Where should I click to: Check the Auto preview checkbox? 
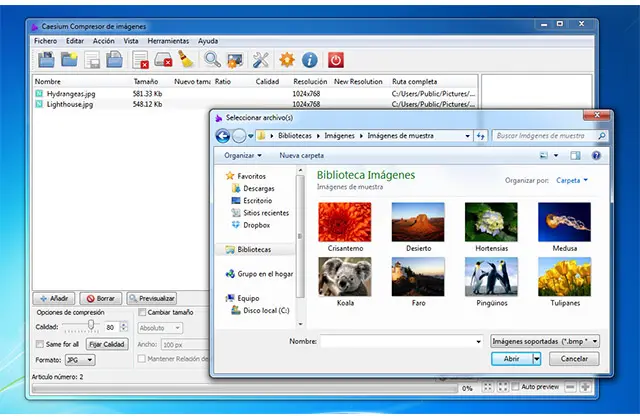(x=516, y=387)
